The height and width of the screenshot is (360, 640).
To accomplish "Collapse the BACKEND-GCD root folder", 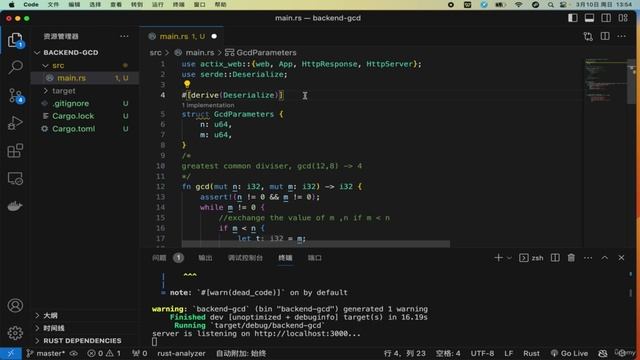I will coord(37,53).
